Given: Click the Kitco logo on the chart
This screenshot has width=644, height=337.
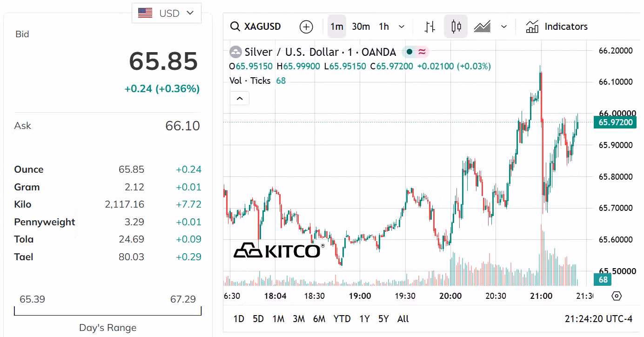Looking at the screenshot, I should (x=279, y=250).
